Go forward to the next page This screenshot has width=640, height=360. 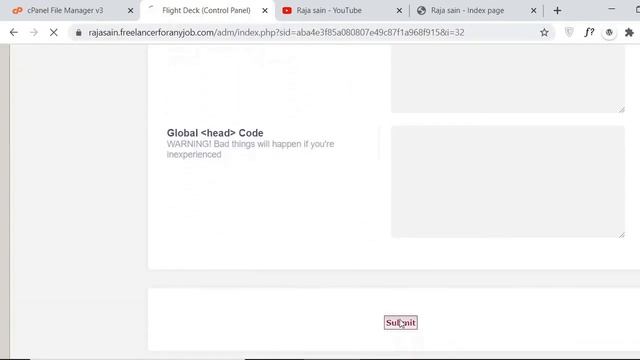[x=34, y=32]
